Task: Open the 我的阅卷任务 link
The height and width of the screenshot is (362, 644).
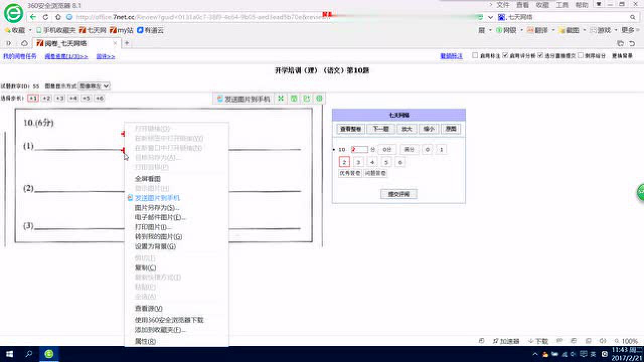Action: tap(20, 56)
